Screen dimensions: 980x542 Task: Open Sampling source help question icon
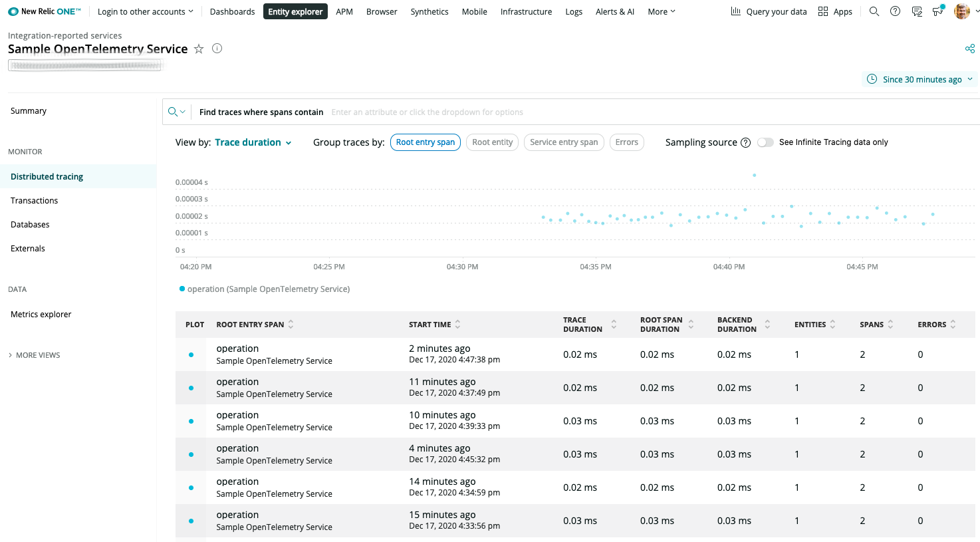(x=745, y=142)
